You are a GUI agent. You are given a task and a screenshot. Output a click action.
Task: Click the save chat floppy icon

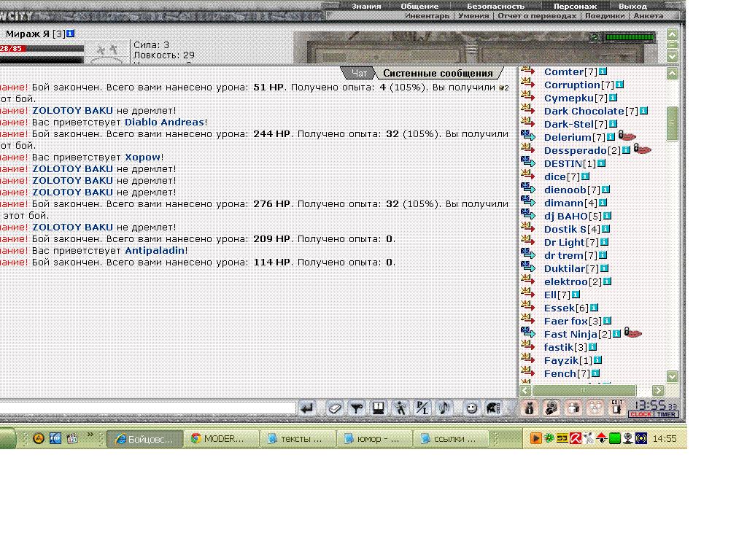379,408
